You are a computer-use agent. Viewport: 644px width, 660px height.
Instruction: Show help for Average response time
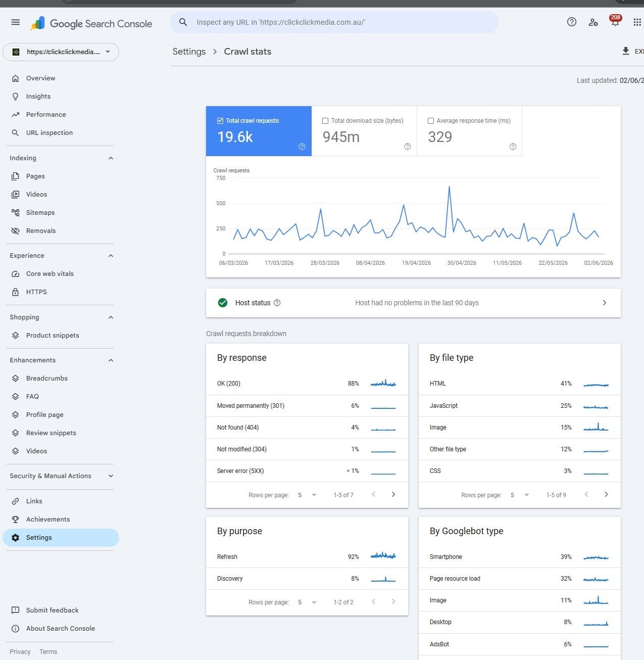513,147
